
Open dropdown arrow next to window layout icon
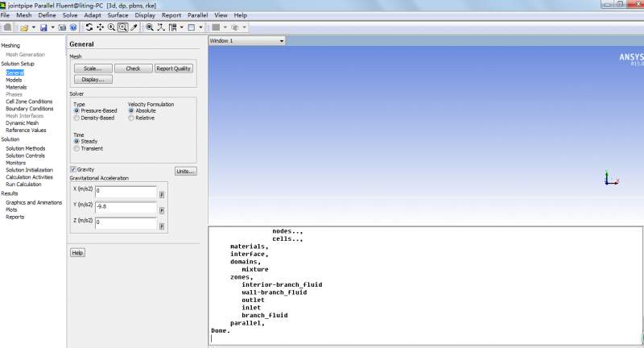pos(182,27)
